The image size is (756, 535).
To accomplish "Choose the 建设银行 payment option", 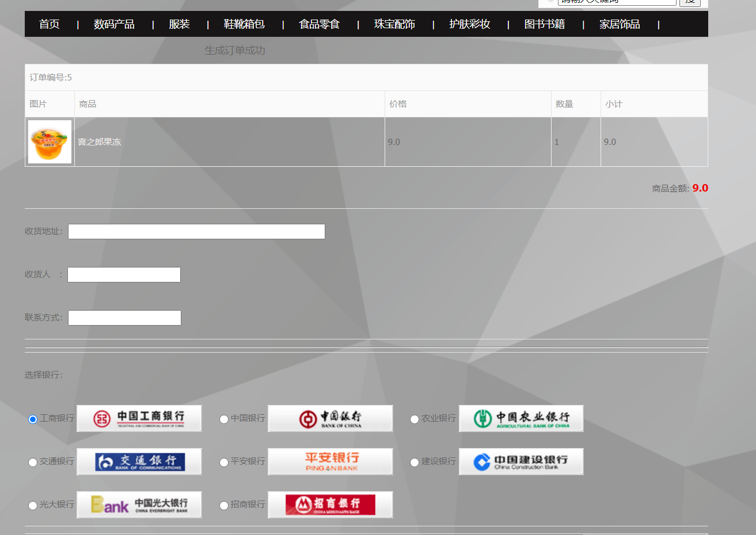I will pyautogui.click(x=415, y=463).
